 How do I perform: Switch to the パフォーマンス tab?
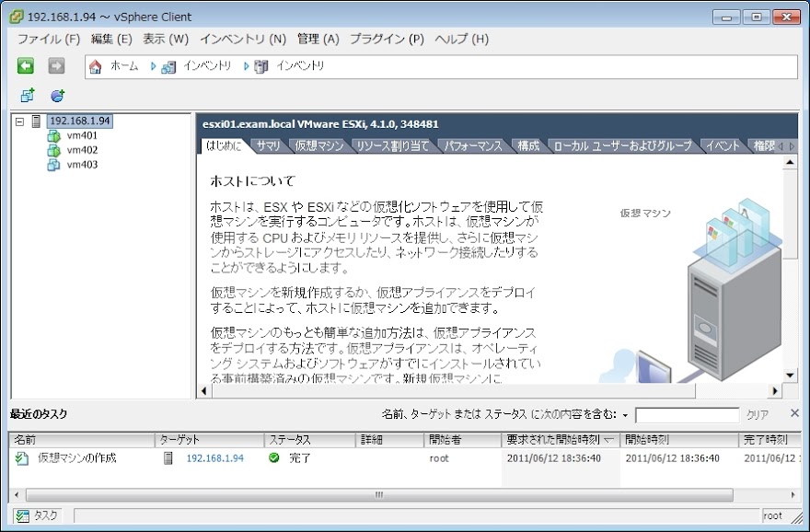[473, 146]
